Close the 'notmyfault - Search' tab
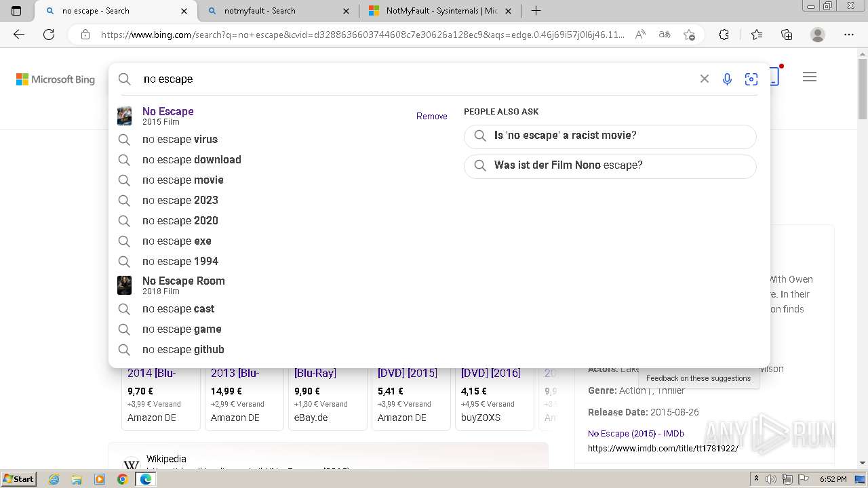This screenshot has width=868, height=488. (x=347, y=11)
